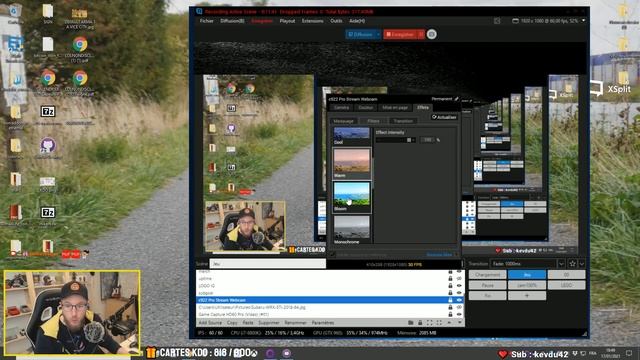Toggle lock of LOGO IG source
The image size is (640, 360).
pos(450,286)
